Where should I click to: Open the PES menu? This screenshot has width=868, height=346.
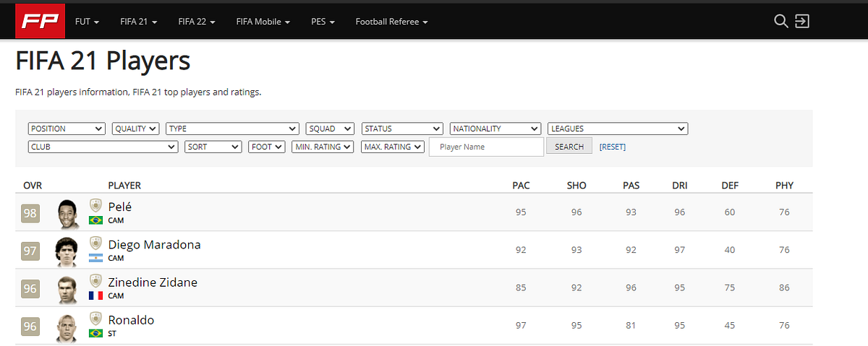click(323, 22)
